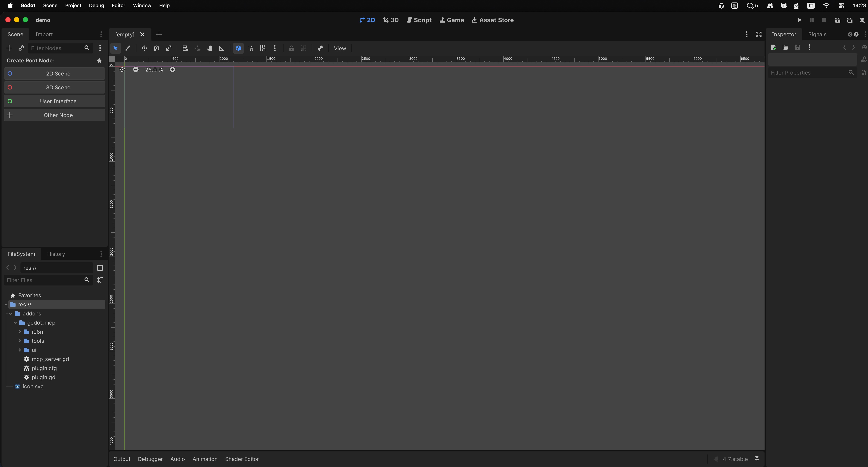Zoom in with the plus button
868x467 pixels.
tap(172, 69)
